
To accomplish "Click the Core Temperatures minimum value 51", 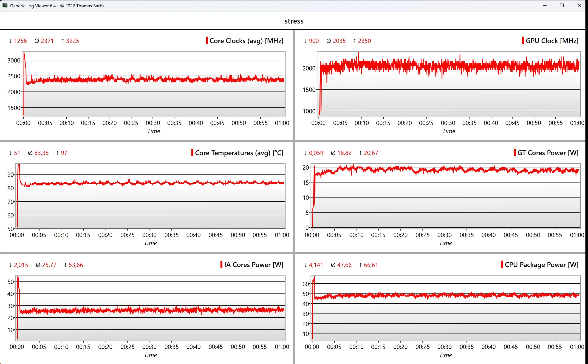I will click(17, 153).
